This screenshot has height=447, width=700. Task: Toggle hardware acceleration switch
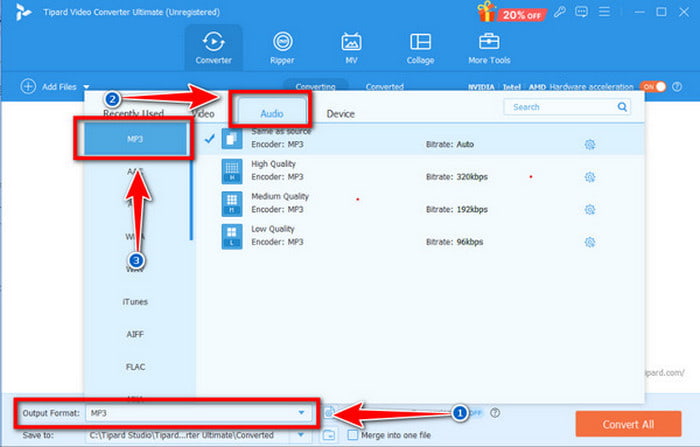[x=653, y=87]
